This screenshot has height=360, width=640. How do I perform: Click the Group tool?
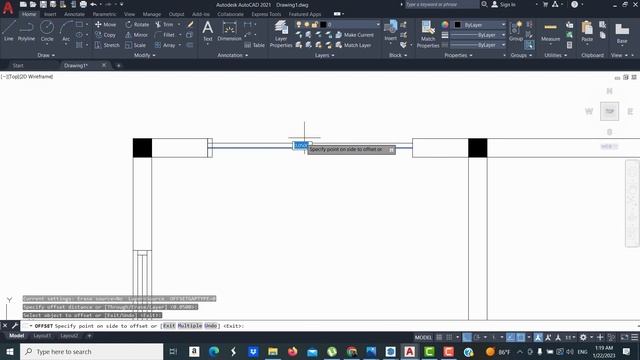click(516, 32)
